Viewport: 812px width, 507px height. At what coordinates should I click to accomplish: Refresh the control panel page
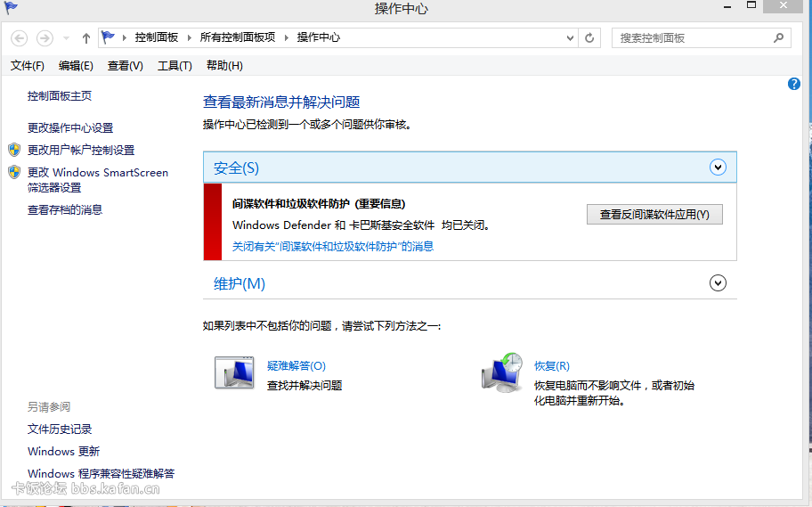click(589, 37)
